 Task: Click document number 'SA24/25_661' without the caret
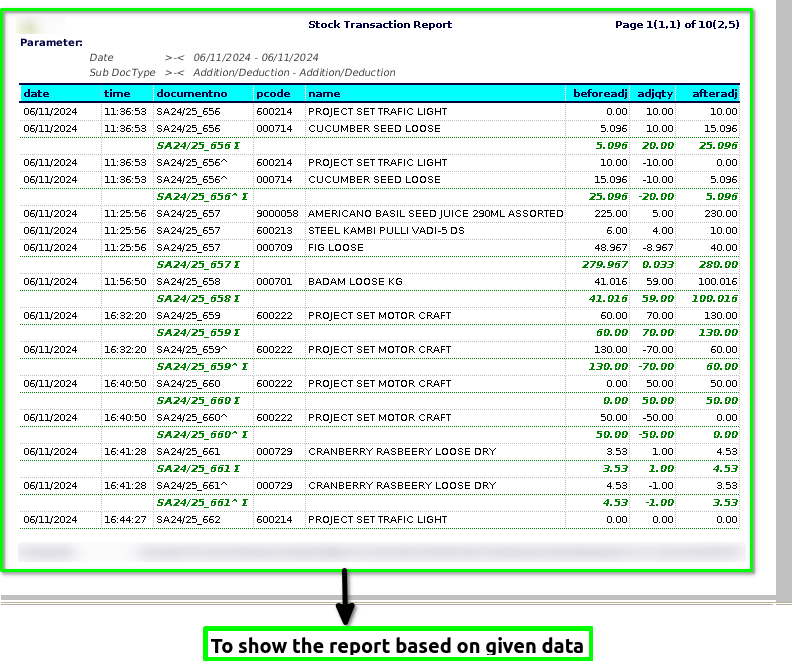pos(188,451)
